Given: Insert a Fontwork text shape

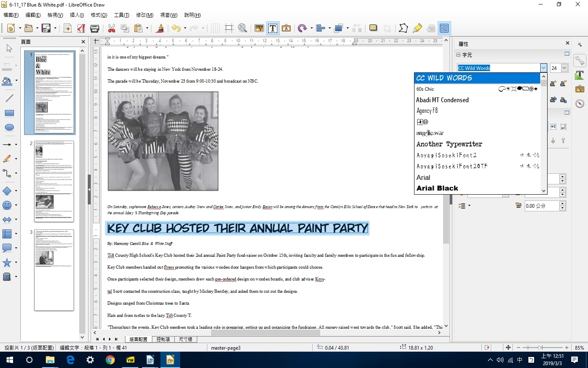Looking at the screenshot, I should (286, 28).
